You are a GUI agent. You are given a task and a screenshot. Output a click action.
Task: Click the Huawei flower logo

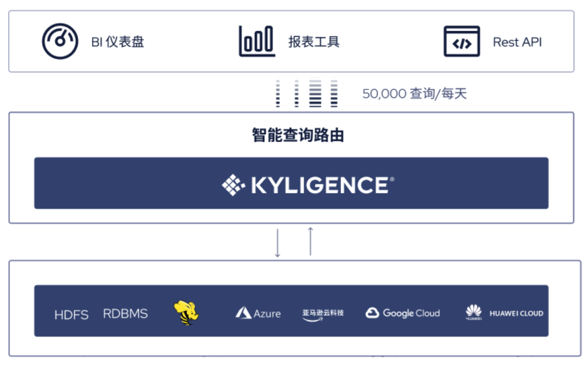(474, 312)
